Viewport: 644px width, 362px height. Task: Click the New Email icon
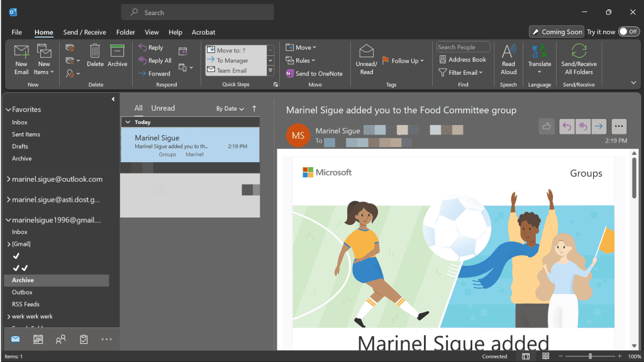(x=21, y=59)
